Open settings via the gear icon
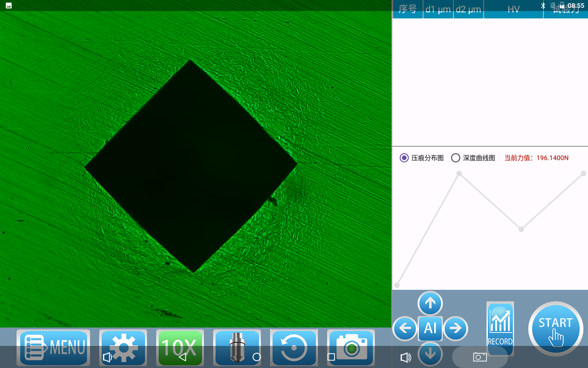The height and width of the screenshot is (368, 588). 123,347
